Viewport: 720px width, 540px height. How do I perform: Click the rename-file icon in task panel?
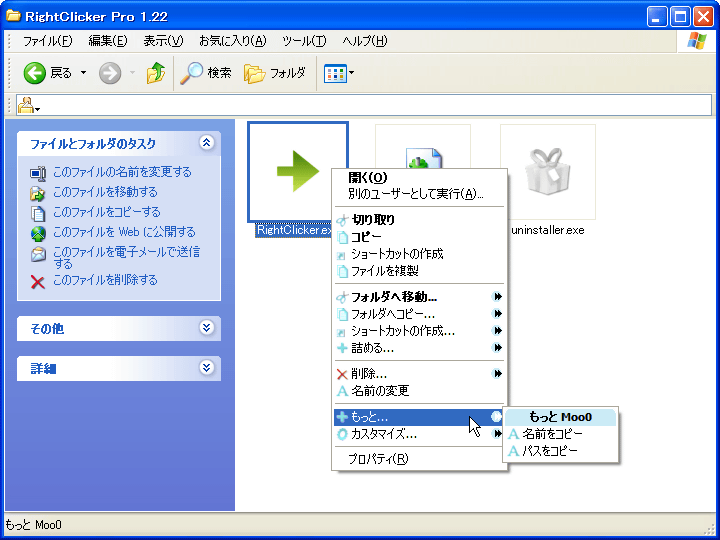[38, 173]
